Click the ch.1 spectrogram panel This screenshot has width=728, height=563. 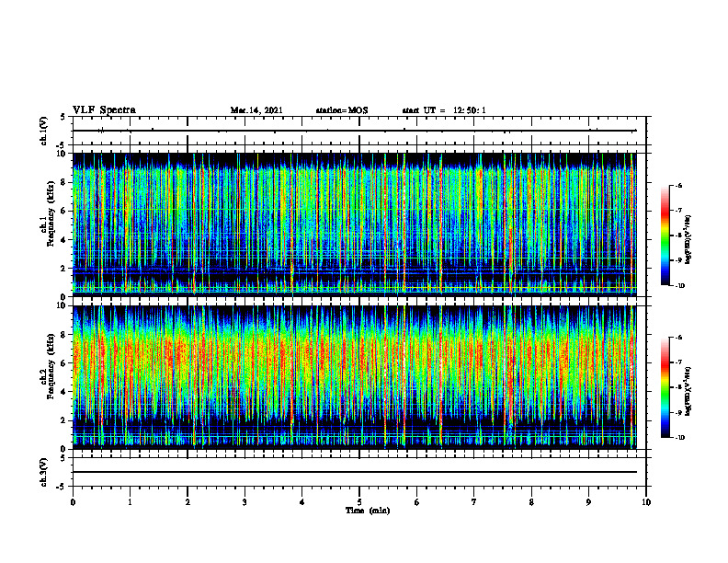click(x=355, y=224)
